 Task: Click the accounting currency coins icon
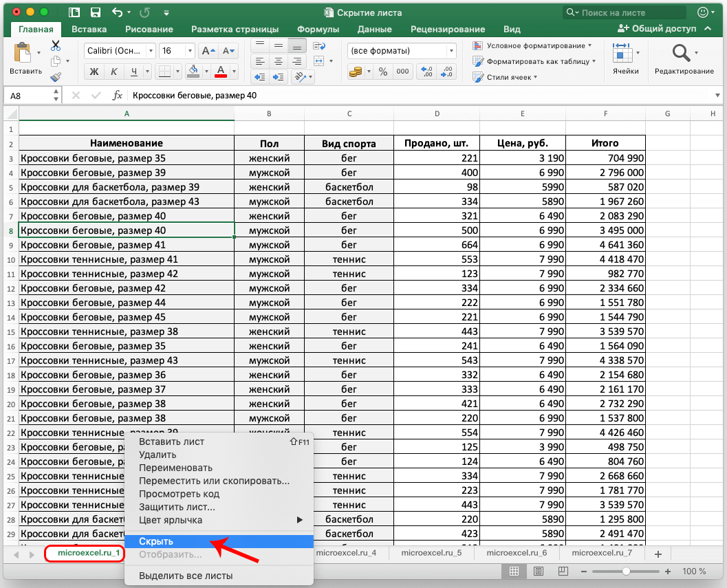pyautogui.click(x=356, y=72)
